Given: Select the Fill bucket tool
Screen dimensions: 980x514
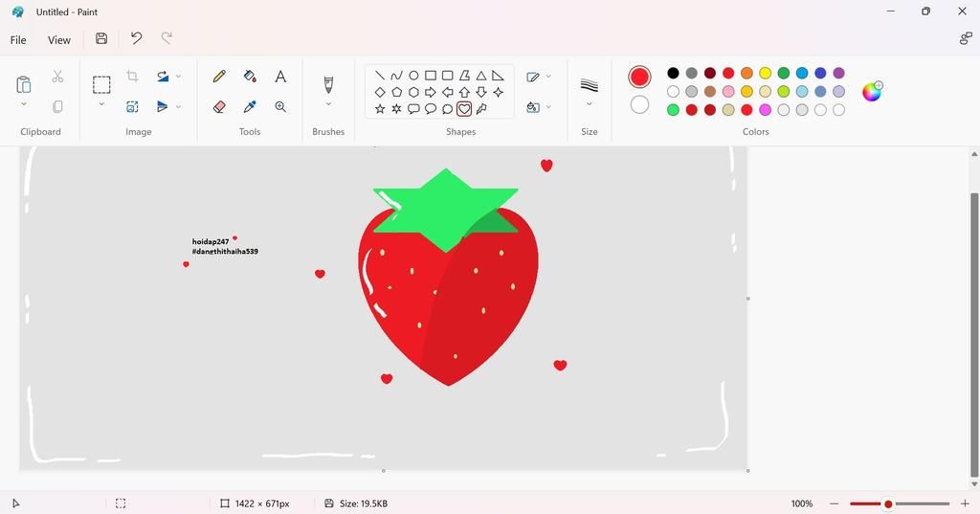Looking at the screenshot, I should coord(250,77).
